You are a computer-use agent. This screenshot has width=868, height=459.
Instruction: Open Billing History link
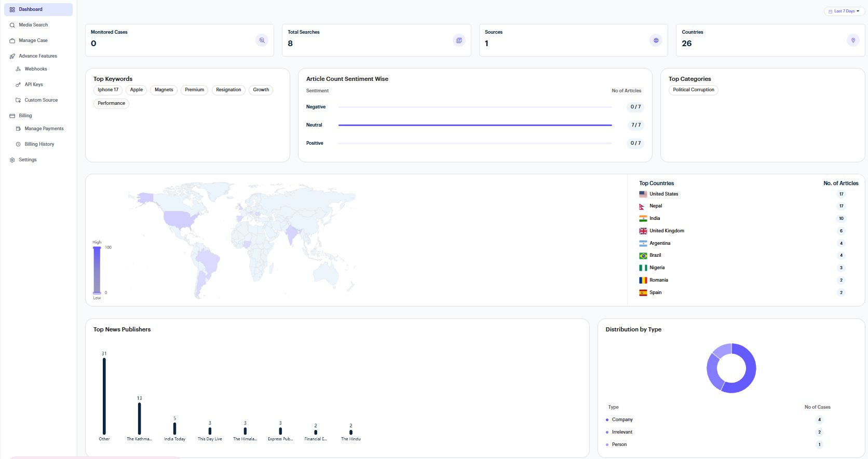[x=39, y=144]
